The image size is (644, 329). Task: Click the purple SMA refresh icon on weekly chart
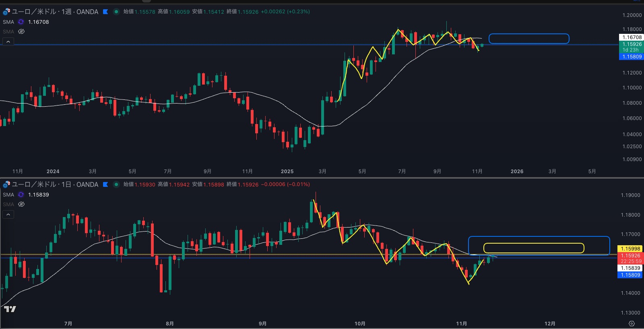coord(21,22)
